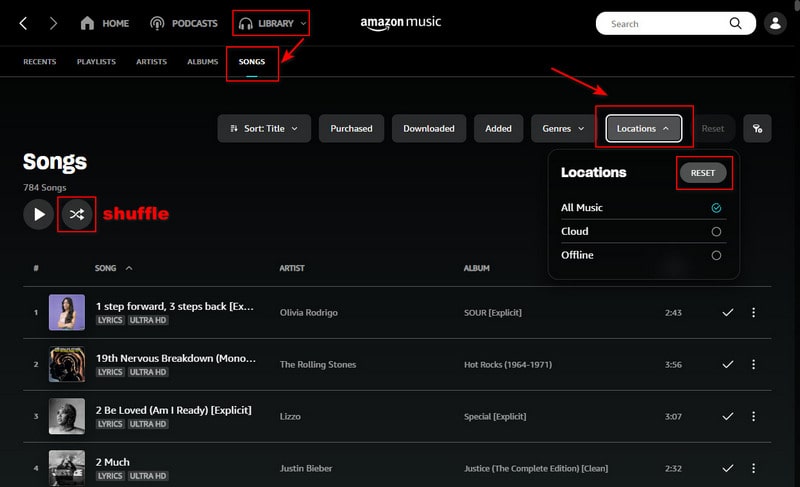Viewport: 800px width, 487px height.
Task: Go forward with the right arrow icon
Action: click(x=53, y=23)
